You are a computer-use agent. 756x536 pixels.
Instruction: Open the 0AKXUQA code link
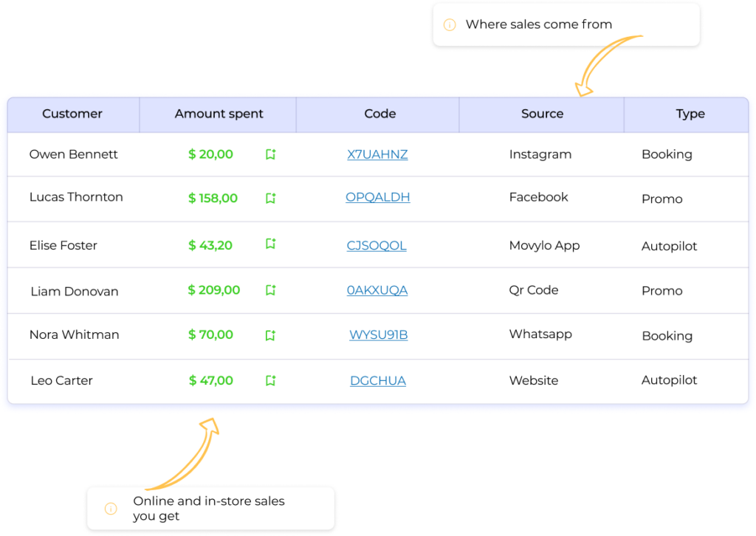tap(377, 290)
